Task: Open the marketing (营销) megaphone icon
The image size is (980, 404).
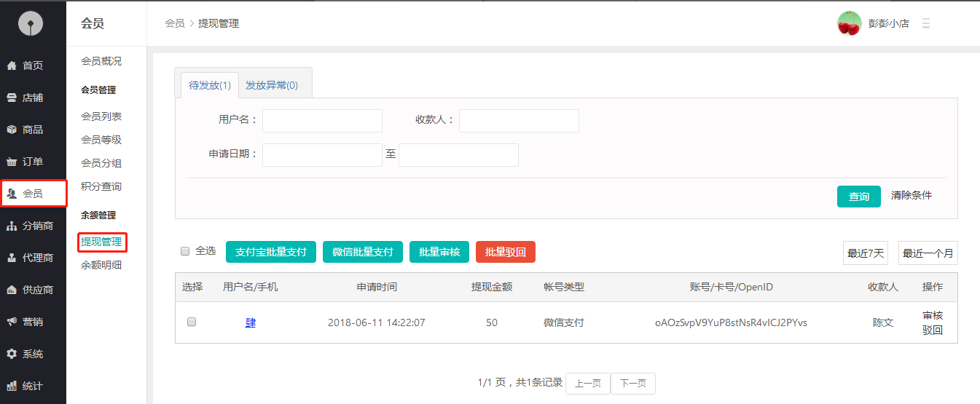Action: (12, 322)
